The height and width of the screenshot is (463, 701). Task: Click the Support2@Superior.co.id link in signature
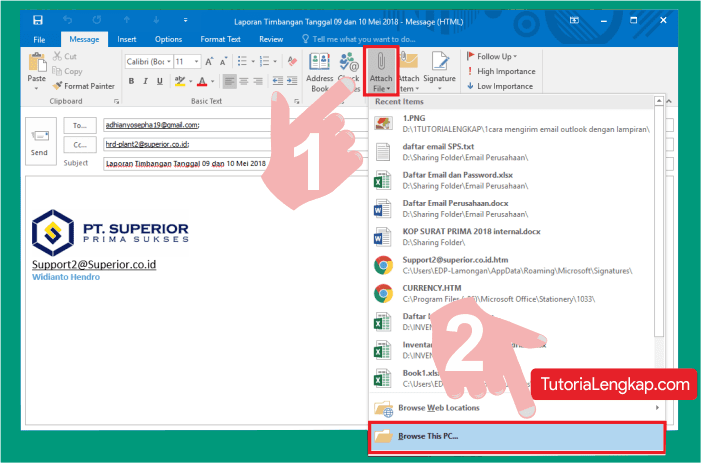94,264
